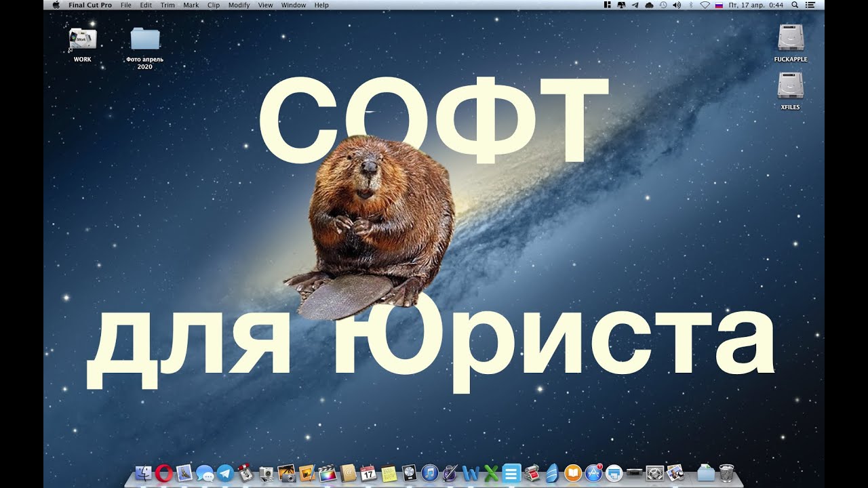Open the Wi-Fi status menu
The width and height of the screenshot is (868, 488).
pos(705,5)
